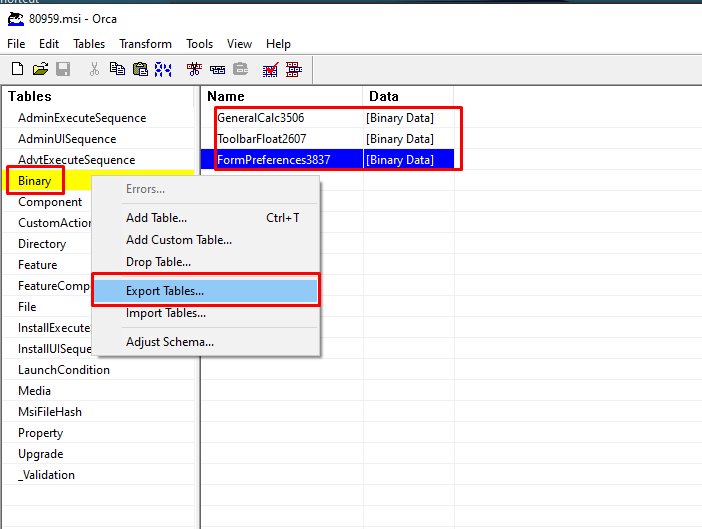
Task: Click the Orca whale title bar icon
Action: pos(16,19)
